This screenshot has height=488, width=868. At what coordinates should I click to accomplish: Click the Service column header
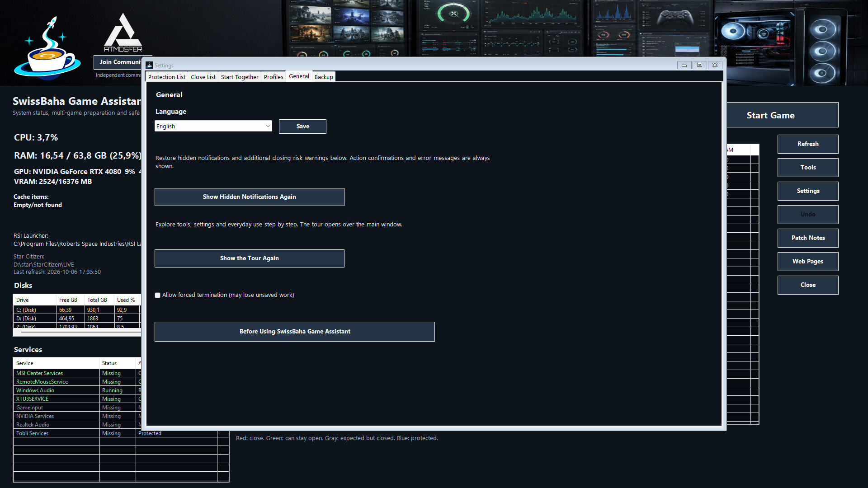[56, 363]
